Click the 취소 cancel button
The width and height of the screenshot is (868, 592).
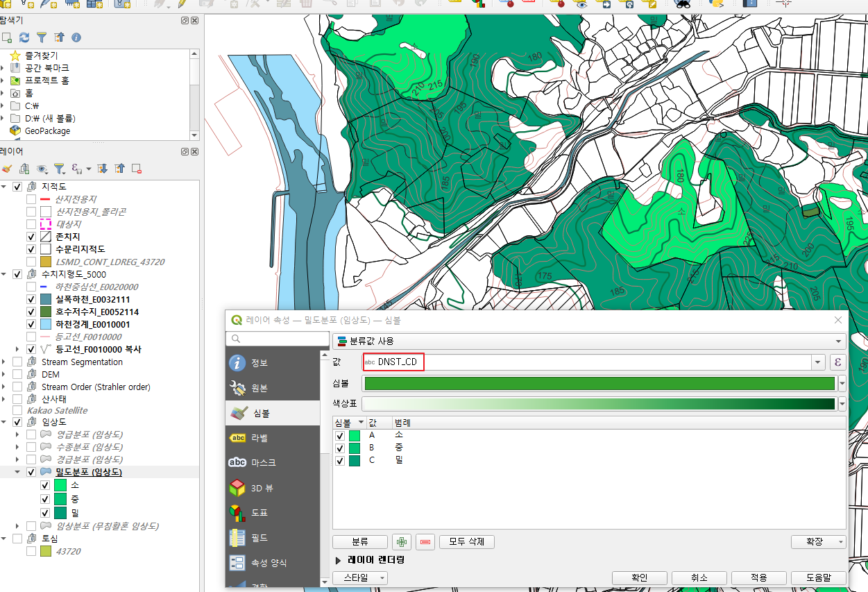coord(699,577)
